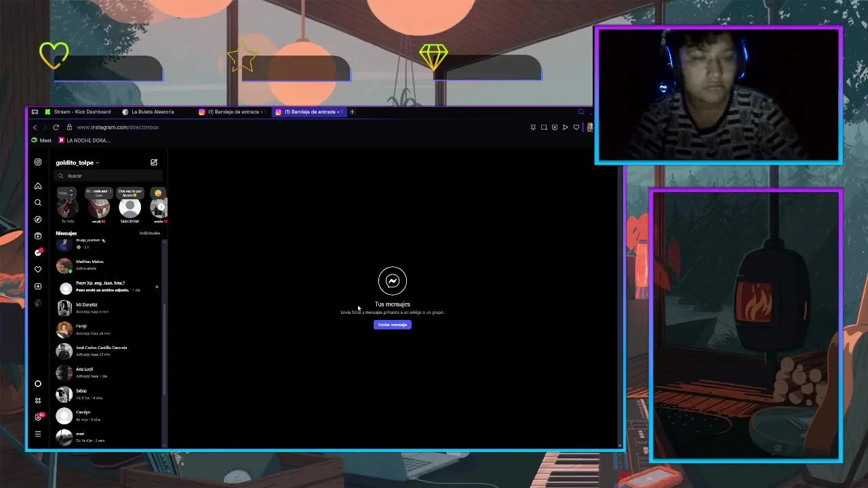This screenshot has height=488, width=868.
Task: Expand the goldito_tolpe account switcher
Action: pos(77,163)
